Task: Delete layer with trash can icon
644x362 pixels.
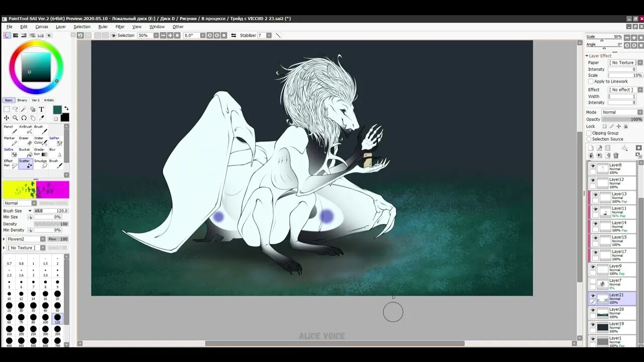Action: pyautogui.click(x=616, y=155)
